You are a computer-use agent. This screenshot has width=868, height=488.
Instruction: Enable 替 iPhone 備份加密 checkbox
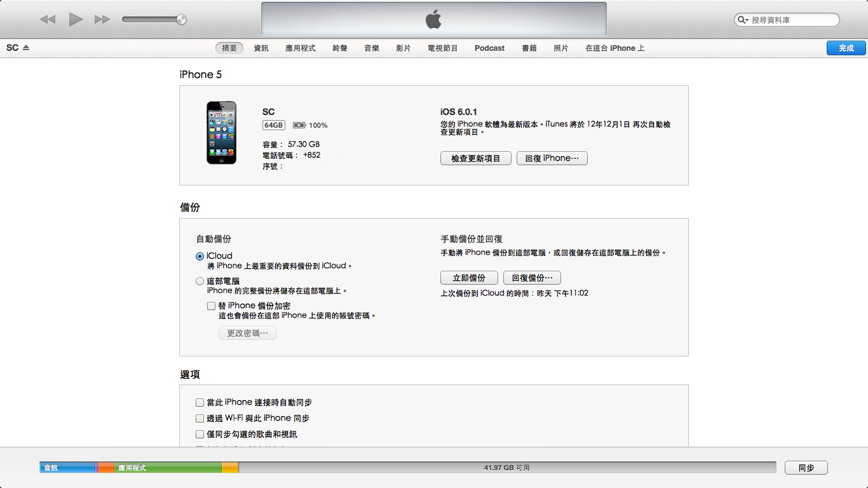click(212, 306)
